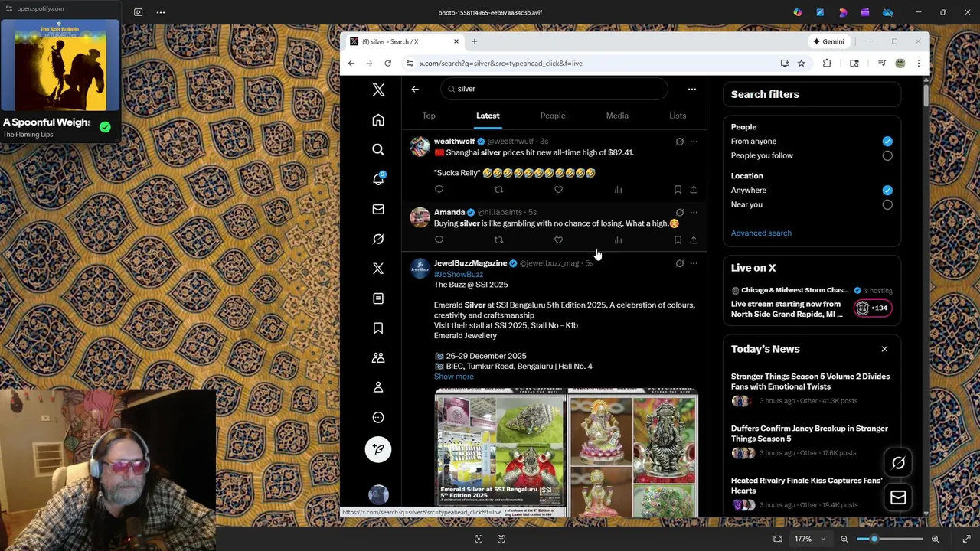980x551 pixels.
Task: Open the floating Grok drawer button
Action: click(x=898, y=463)
